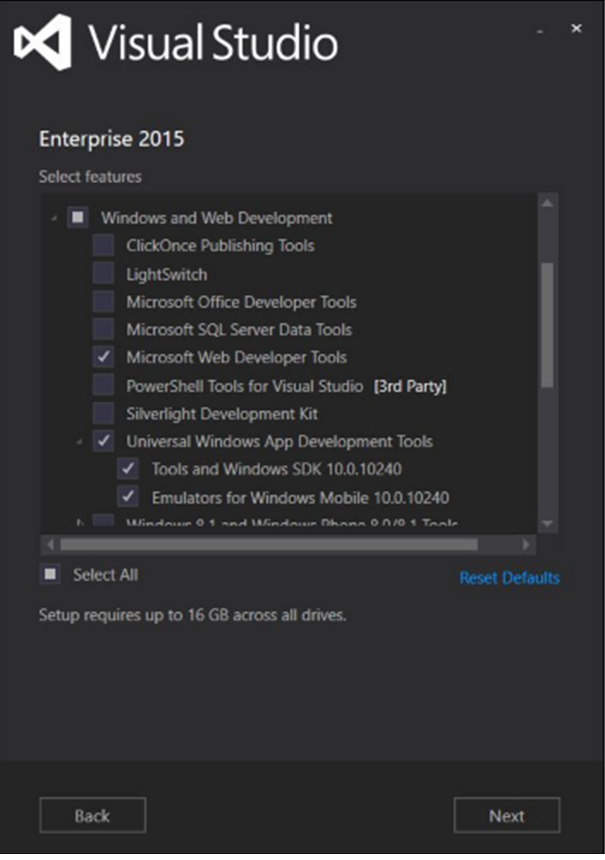Toggle Windows and Web Development checkbox
Viewport: 605px width, 860px height.
coord(78,218)
